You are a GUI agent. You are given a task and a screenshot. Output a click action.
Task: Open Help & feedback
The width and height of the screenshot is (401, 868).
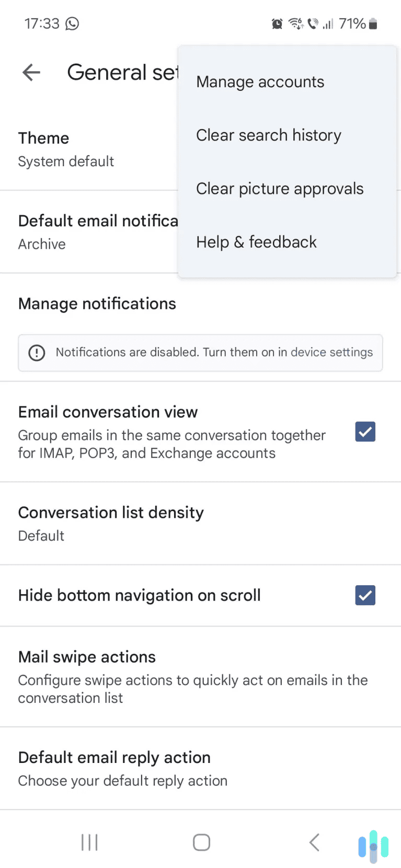[x=256, y=242]
